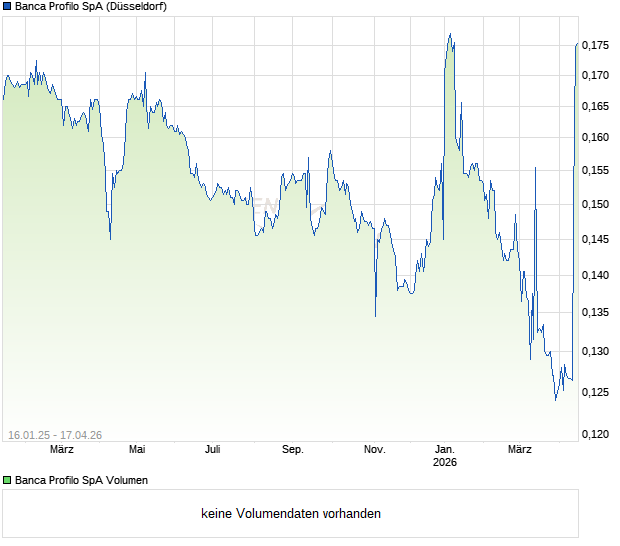Click the 0,120 price axis label
The height and width of the screenshot is (546, 620).
tap(595, 434)
